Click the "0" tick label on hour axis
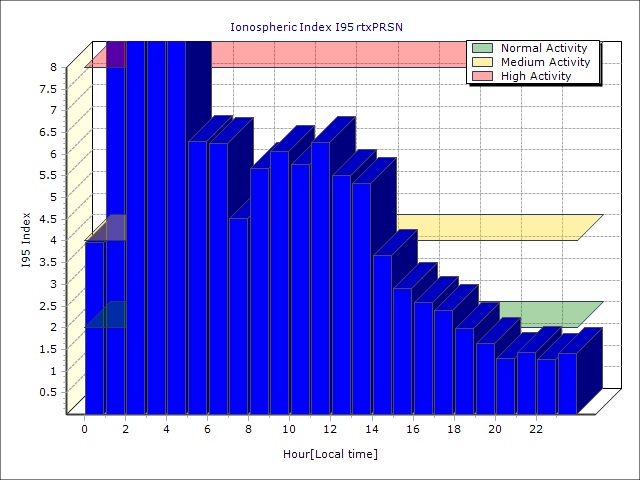The width and height of the screenshot is (640, 480). [85, 428]
